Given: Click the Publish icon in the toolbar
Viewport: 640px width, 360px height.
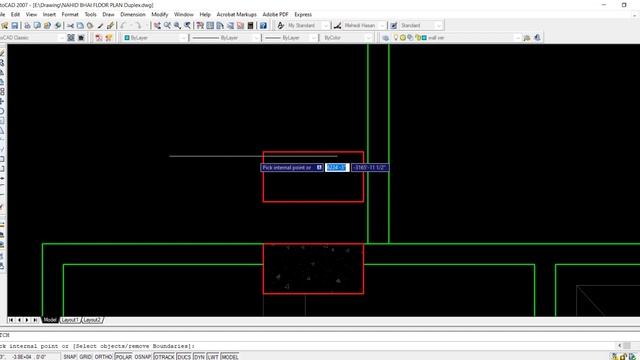Looking at the screenshot, I should coord(47,25).
